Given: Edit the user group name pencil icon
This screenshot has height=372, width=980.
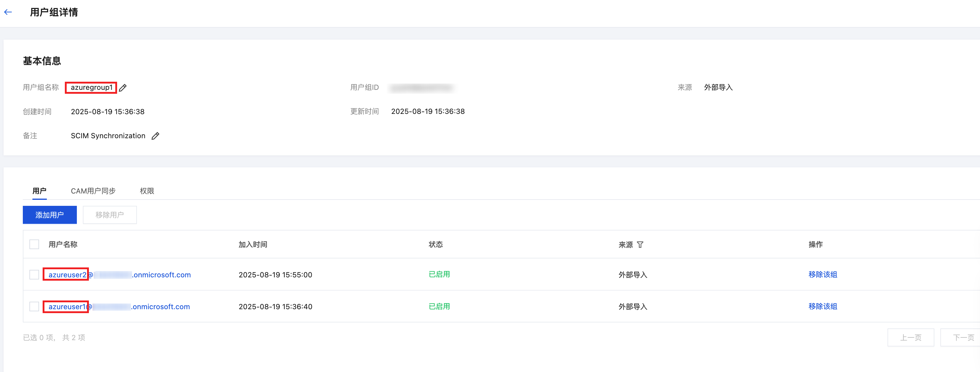Looking at the screenshot, I should 122,88.
